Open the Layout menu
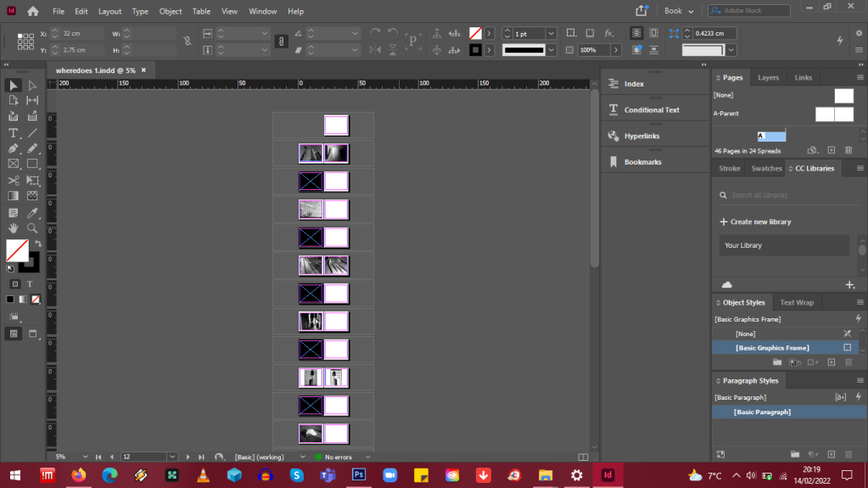868x488 pixels. click(x=109, y=11)
